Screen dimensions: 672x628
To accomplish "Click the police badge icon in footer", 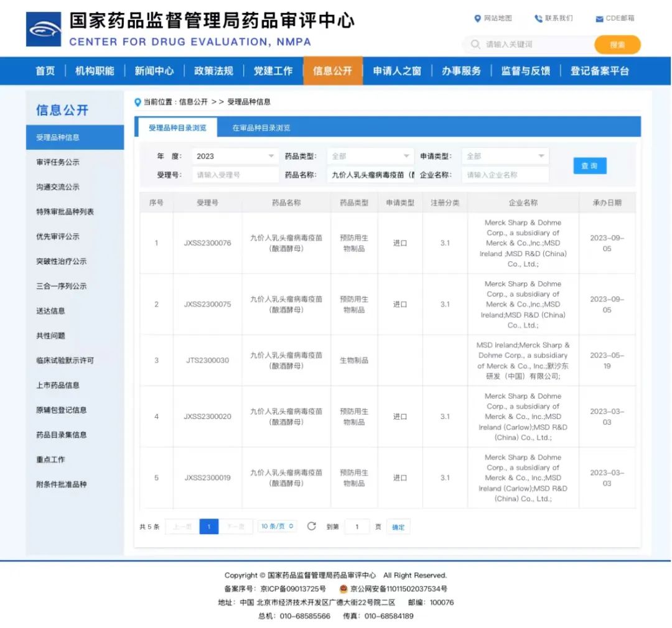I will click(343, 589).
